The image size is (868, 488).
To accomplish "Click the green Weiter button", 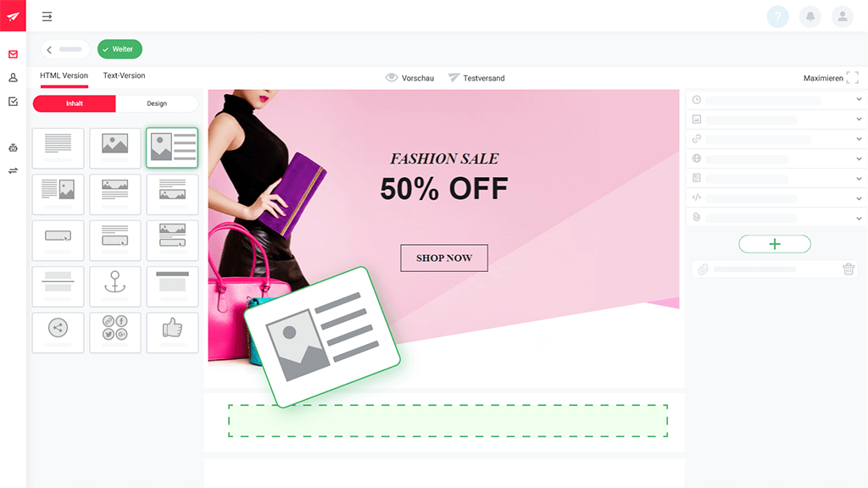I will pos(120,49).
